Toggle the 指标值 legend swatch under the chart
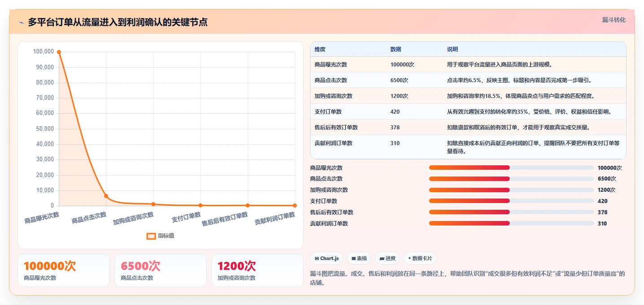 click(x=151, y=236)
